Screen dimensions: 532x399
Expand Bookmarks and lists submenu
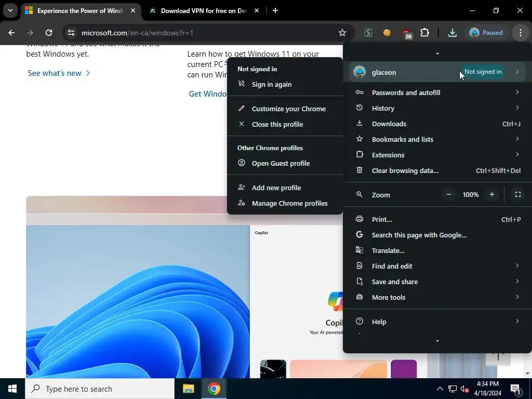click(437, 139)
